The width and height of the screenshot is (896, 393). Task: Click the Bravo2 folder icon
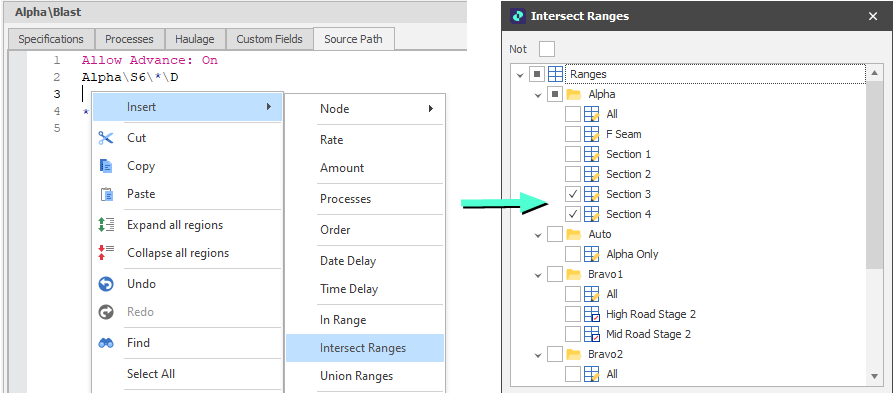coord(573,354)
